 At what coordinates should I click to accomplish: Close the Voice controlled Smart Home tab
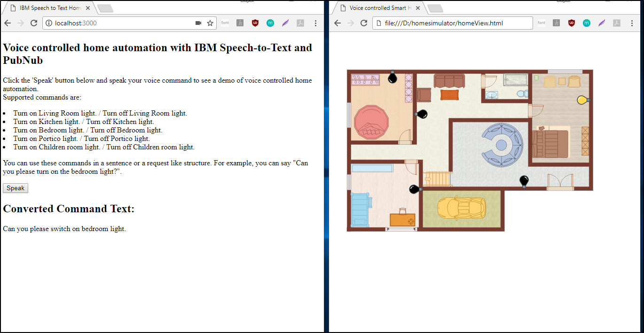click(x=418, y=8)
